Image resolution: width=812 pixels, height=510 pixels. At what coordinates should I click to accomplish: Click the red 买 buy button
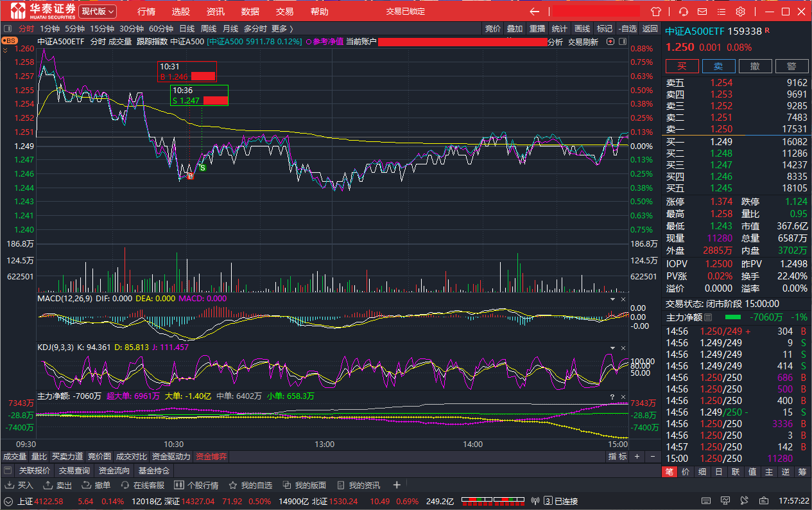682,66
